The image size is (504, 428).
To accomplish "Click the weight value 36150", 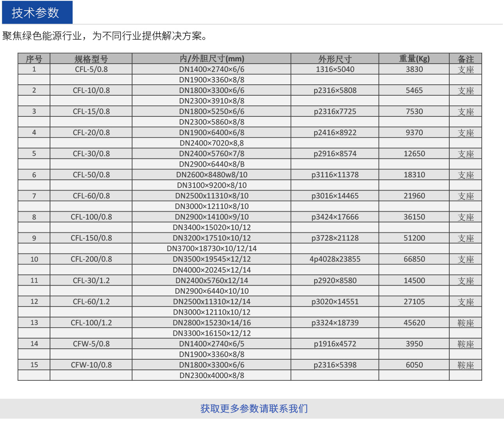I will tap(414, 217).
